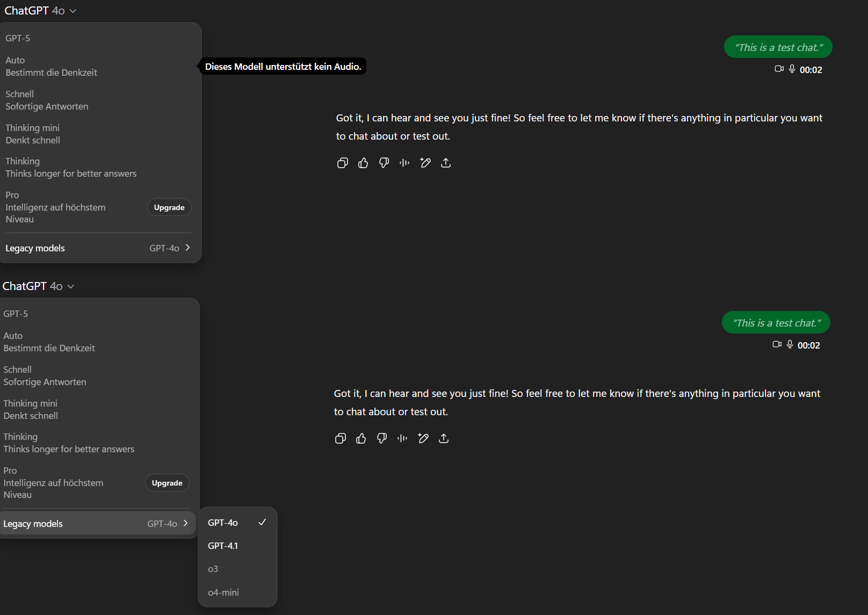Edit the lower chat reply in canvas
The height and width of the screenshot is (615, 868).
click(423, 438)
